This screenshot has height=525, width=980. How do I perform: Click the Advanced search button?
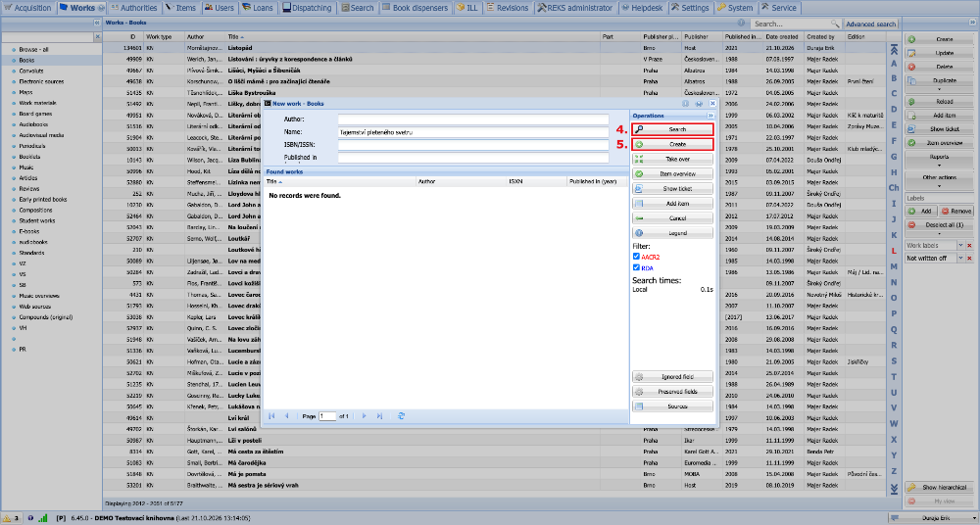point(870,24)
